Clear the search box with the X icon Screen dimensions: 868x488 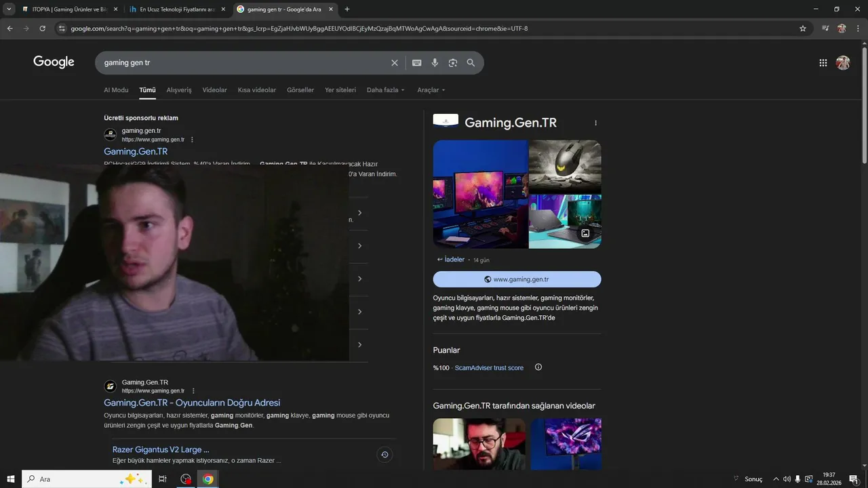click(x=395, y=62)
